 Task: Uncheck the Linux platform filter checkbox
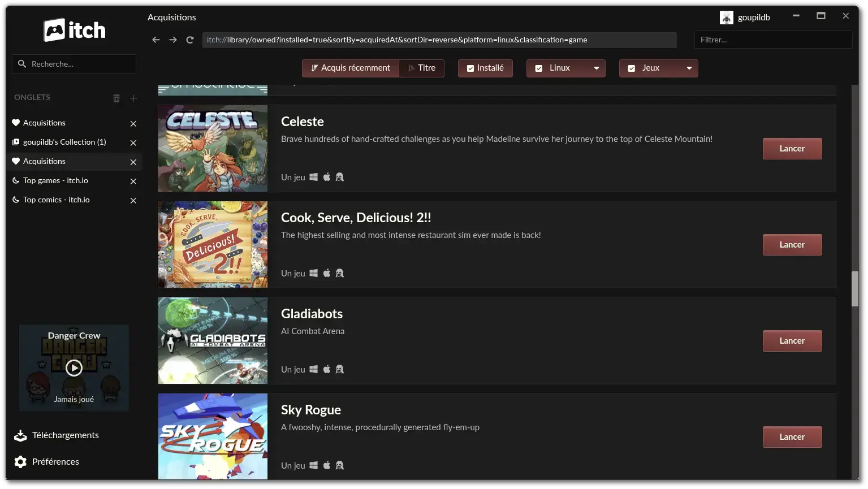(539, 68)
